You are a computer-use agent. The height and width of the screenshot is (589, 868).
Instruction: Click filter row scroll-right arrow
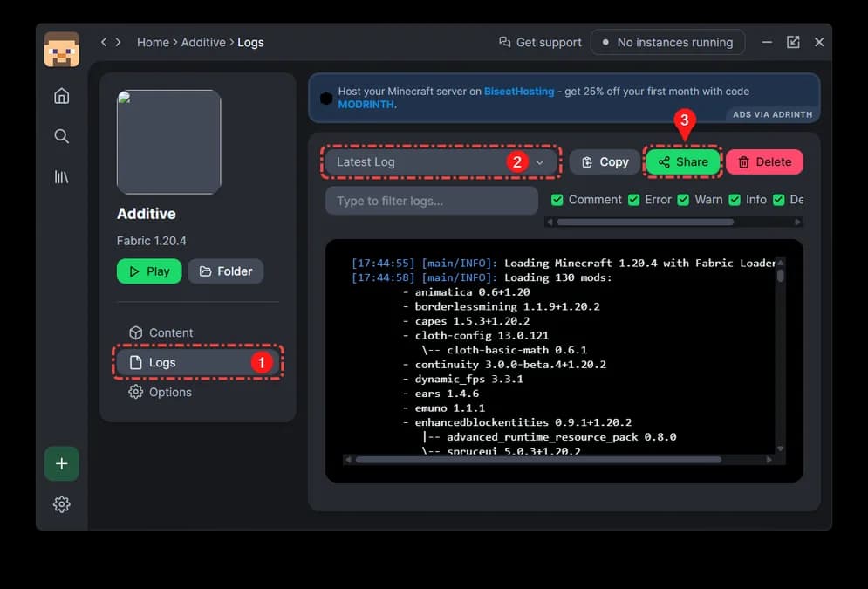coord(797,222)
